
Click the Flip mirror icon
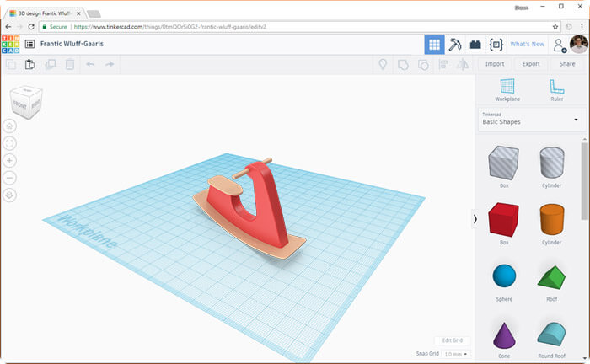point(463,64)
